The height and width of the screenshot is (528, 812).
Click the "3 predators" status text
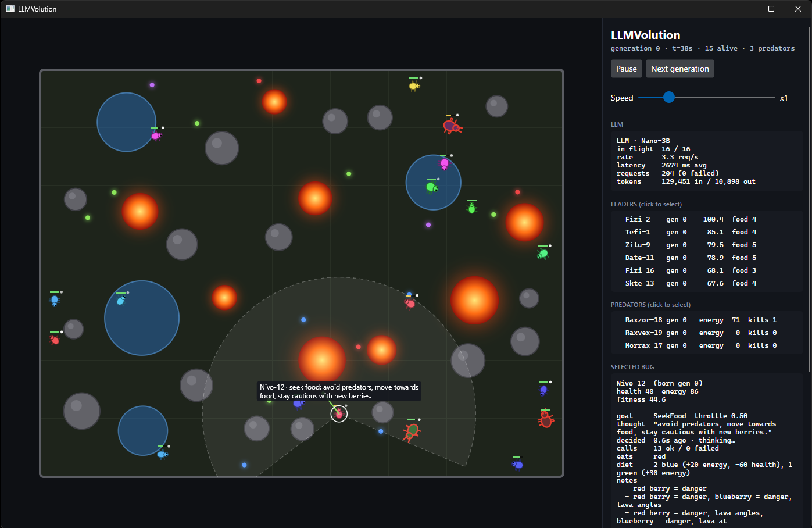(x=772, y=48)
